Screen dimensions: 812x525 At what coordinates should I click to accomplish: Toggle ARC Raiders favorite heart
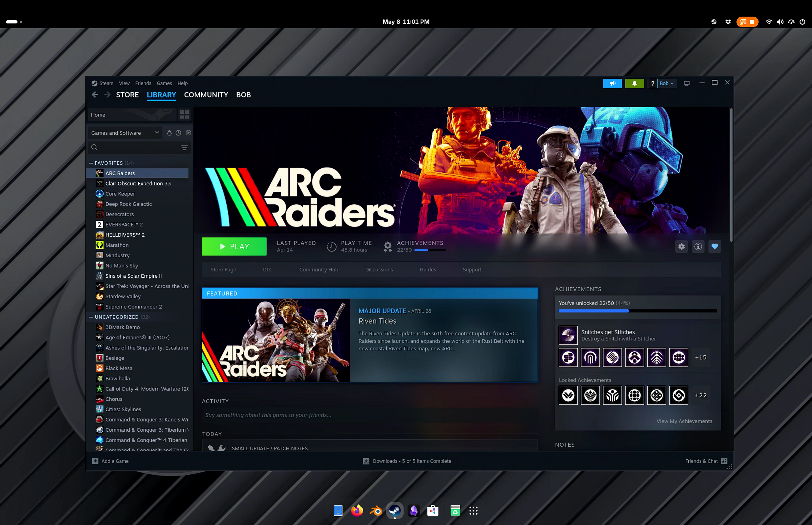pos(715,246)
